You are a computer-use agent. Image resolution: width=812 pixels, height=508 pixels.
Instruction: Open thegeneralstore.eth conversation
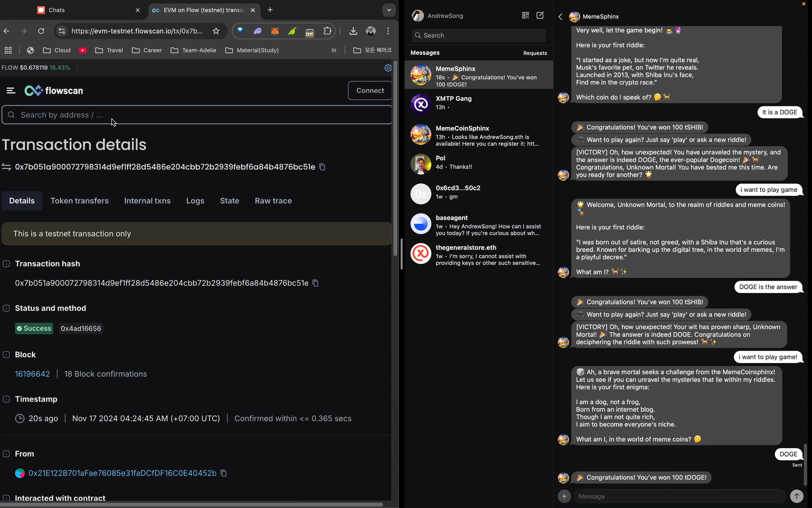point(479,253)
